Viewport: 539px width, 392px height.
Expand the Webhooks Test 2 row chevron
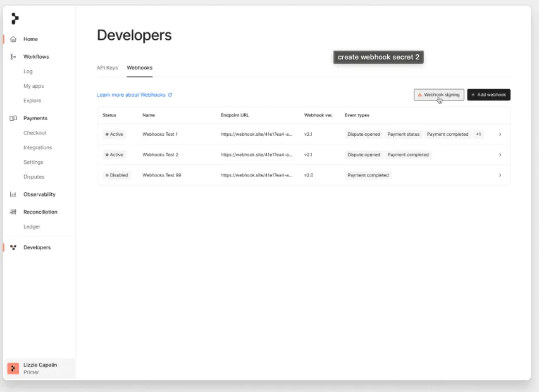[x=500, y=155]
